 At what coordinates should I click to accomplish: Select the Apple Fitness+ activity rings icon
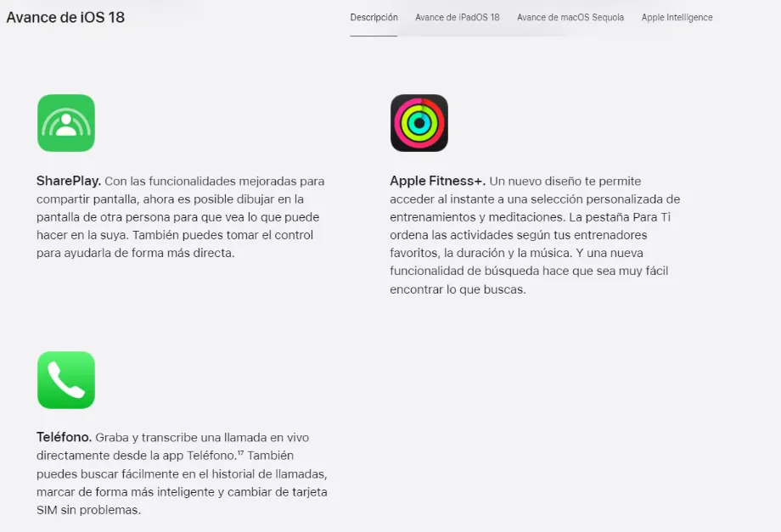(419, 123)
